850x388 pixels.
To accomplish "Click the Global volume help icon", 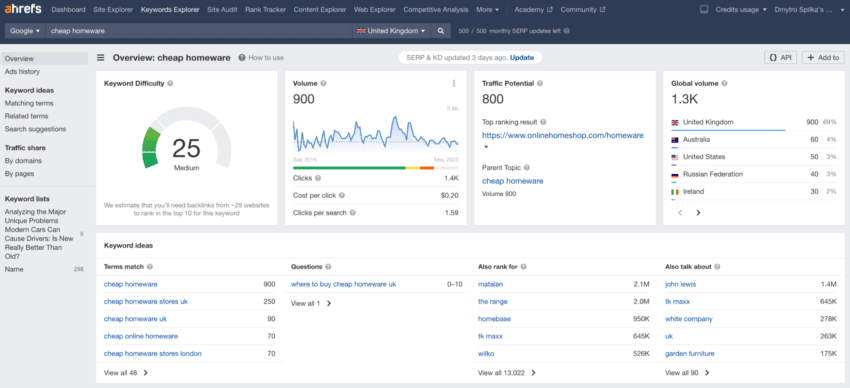I will (725, 83).
